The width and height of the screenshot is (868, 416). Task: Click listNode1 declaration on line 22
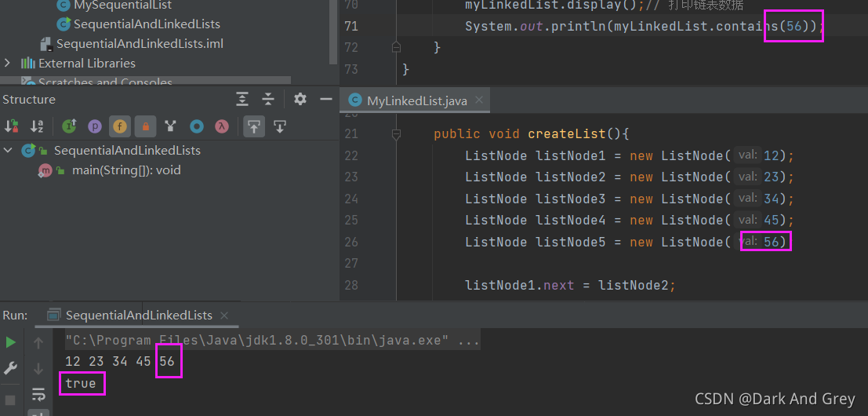click(630, 155)
